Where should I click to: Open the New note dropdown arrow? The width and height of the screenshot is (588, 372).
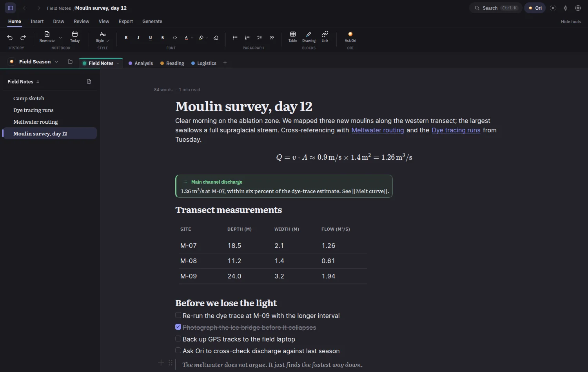(x=60, y=38)
